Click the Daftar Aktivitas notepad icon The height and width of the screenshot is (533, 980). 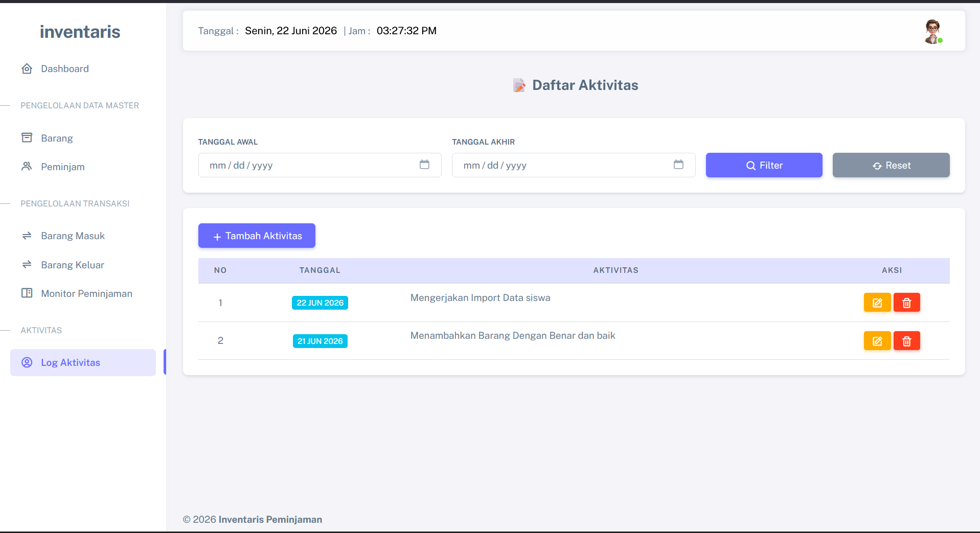point(519,85)
